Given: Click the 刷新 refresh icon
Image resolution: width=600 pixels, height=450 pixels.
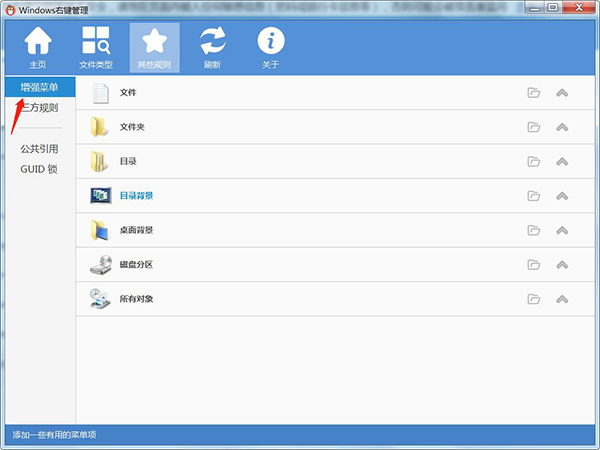Looking at the screenshot, I should pos(213,41).
